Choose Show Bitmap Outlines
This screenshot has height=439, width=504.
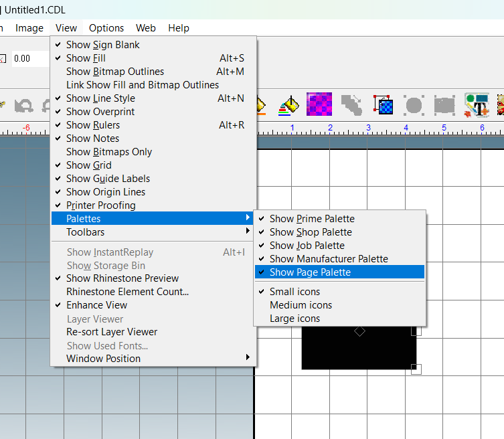tap(153, 72)
